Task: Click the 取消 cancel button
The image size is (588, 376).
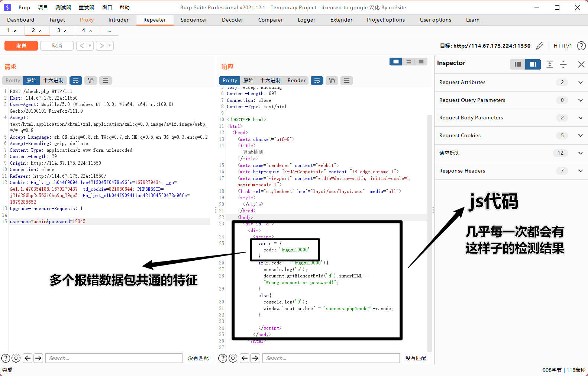Action: click(57, 46)
